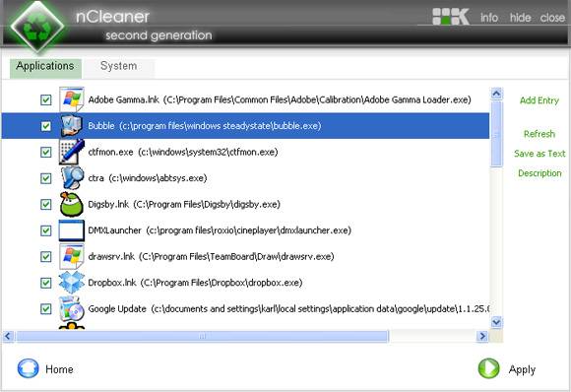Click the green Apply arrow icon
This screenshot has width=571, height=392.
point(488,368)
